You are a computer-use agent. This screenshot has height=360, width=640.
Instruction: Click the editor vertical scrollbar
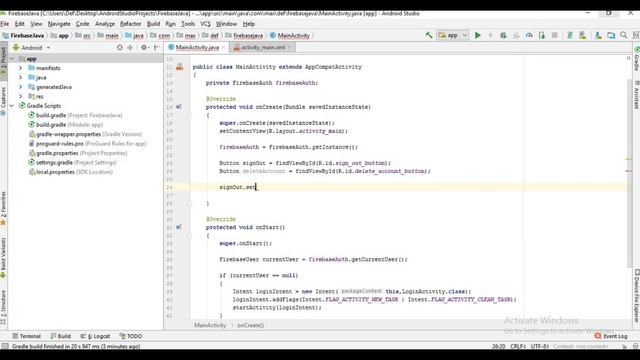(629, 173)
